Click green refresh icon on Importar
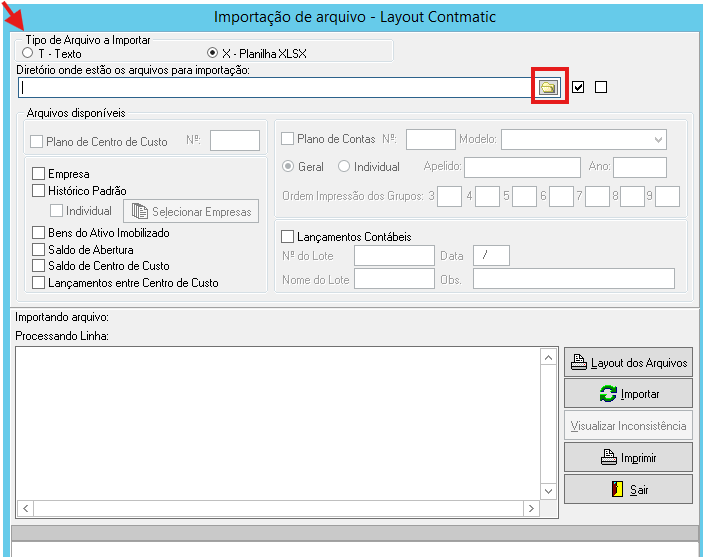 [608, 394]
